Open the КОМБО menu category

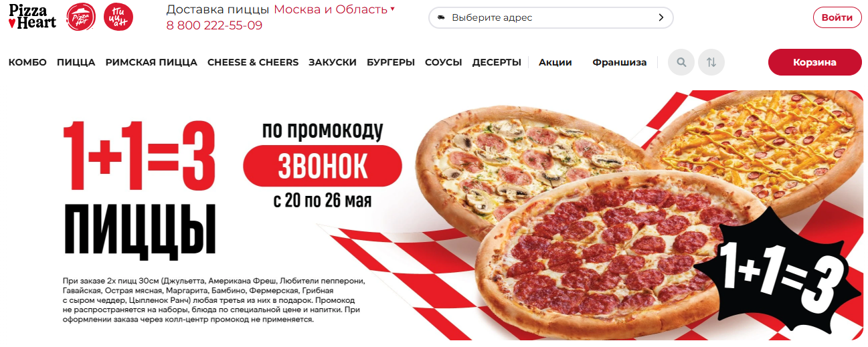[27, 62]
